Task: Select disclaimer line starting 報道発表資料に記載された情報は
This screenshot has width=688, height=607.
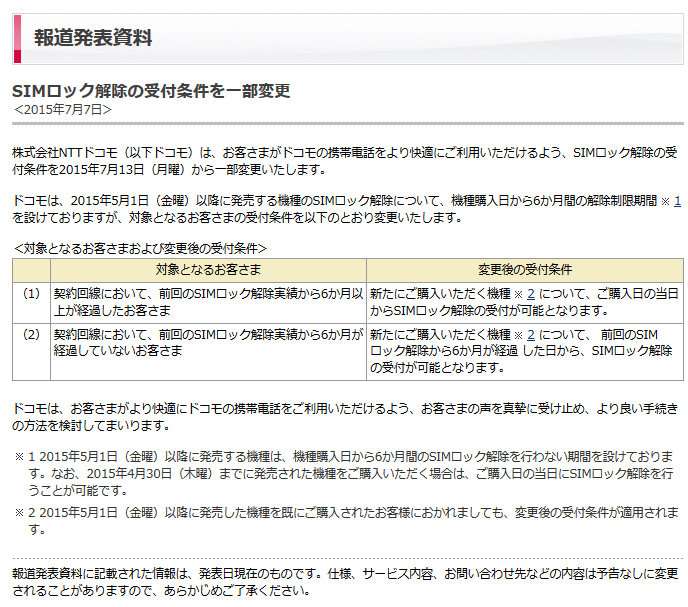Action: click(x=345, y=574)
